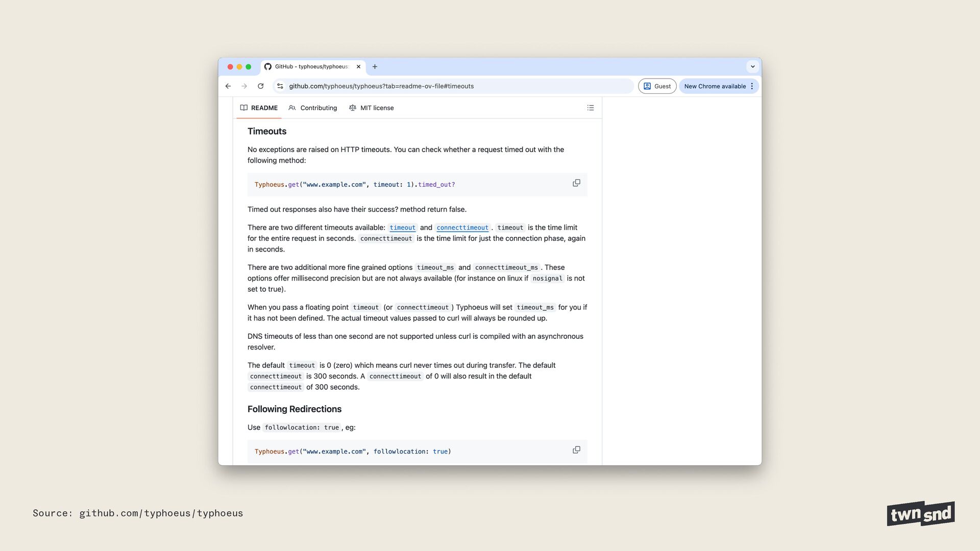Copy the timed_out? code snippet

[x=576, y=183]
